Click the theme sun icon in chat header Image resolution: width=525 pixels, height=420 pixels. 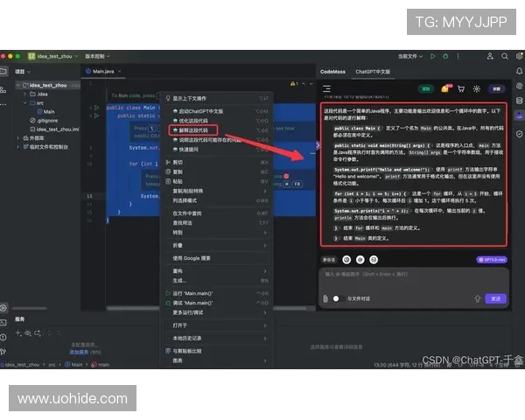pos(476,88)
